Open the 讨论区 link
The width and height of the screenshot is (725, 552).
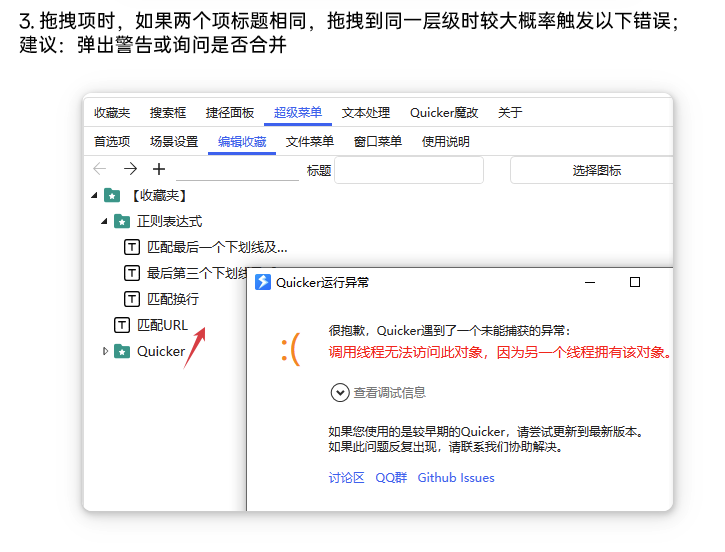[x=346, y=478]
